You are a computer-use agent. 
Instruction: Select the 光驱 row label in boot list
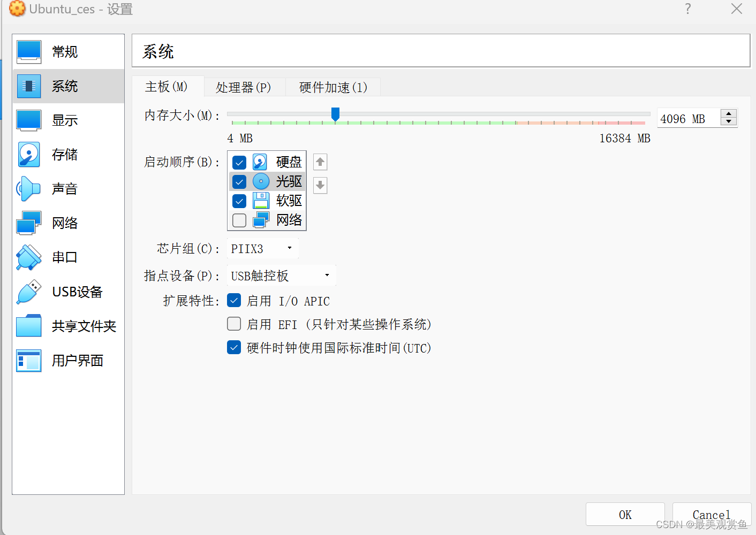(x=289, y=181)
